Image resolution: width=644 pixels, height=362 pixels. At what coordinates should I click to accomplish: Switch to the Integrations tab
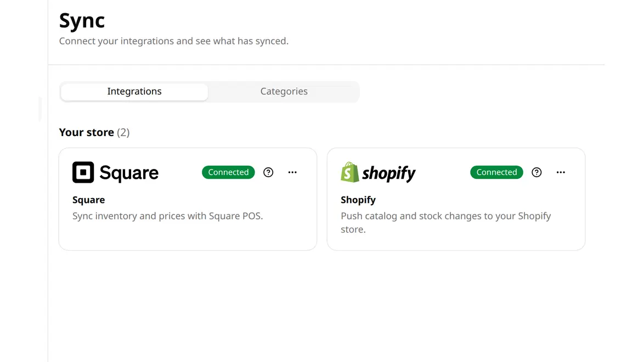pyautogui.click(x=134, y=91)
